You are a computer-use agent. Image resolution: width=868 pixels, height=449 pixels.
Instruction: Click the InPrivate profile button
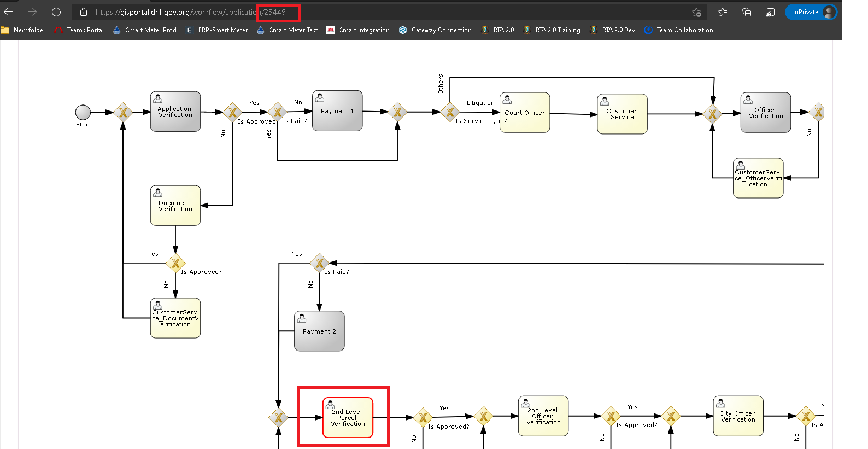click(811, 12)
